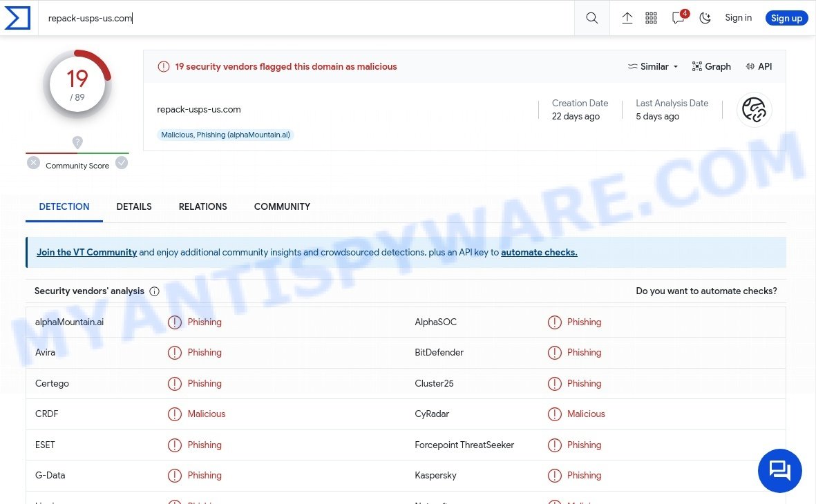This screenshot has width=816, height=504.
Task: Open the chat support bubble button
Action: coord(779,471)
